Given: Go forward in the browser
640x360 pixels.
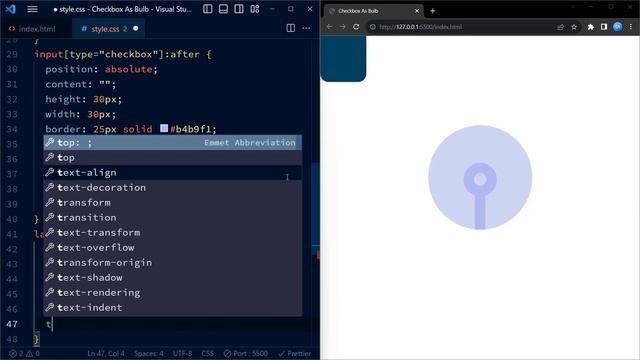Looking at the screenshot, I should (x=342, y=27).
